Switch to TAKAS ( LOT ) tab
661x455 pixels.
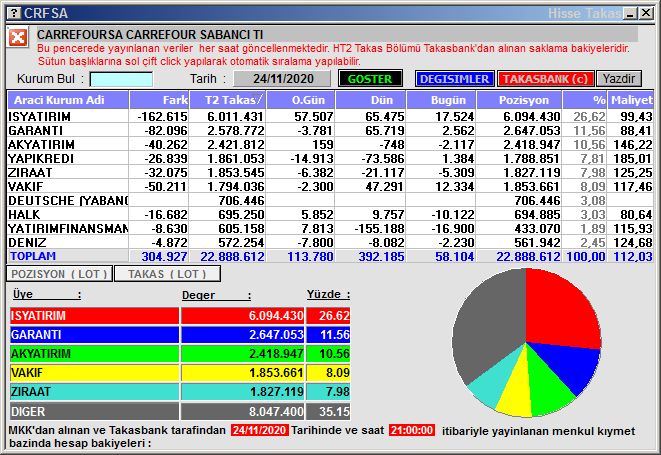167,274
